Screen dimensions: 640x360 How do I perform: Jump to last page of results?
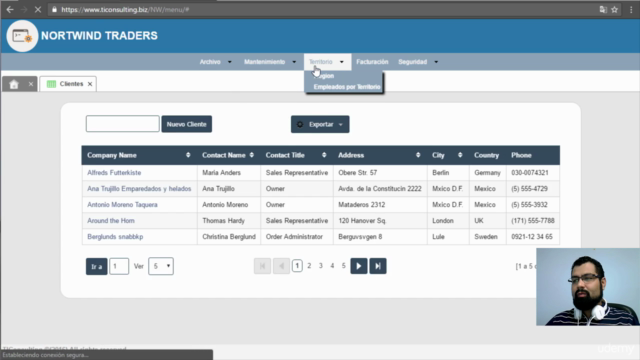click(x=378, y=266)
